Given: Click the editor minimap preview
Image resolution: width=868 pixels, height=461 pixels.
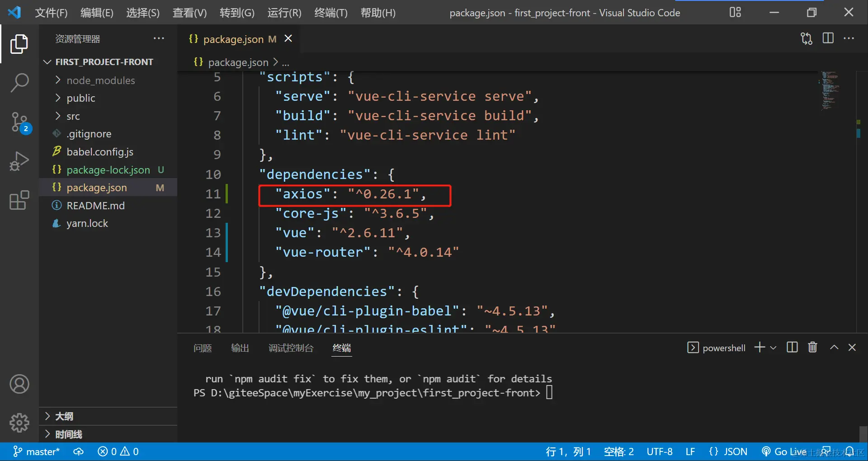Looking at the screenshot, I should coord(830,90).
